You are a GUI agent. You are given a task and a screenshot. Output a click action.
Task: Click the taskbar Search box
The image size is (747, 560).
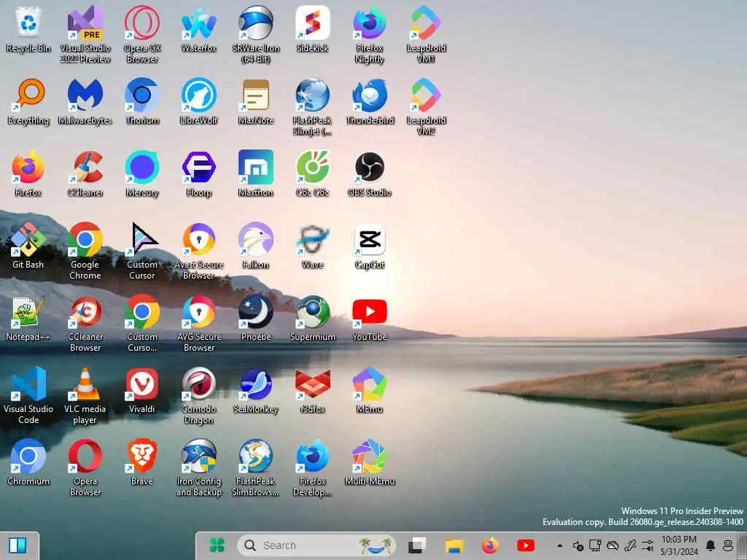coord(317,545)
